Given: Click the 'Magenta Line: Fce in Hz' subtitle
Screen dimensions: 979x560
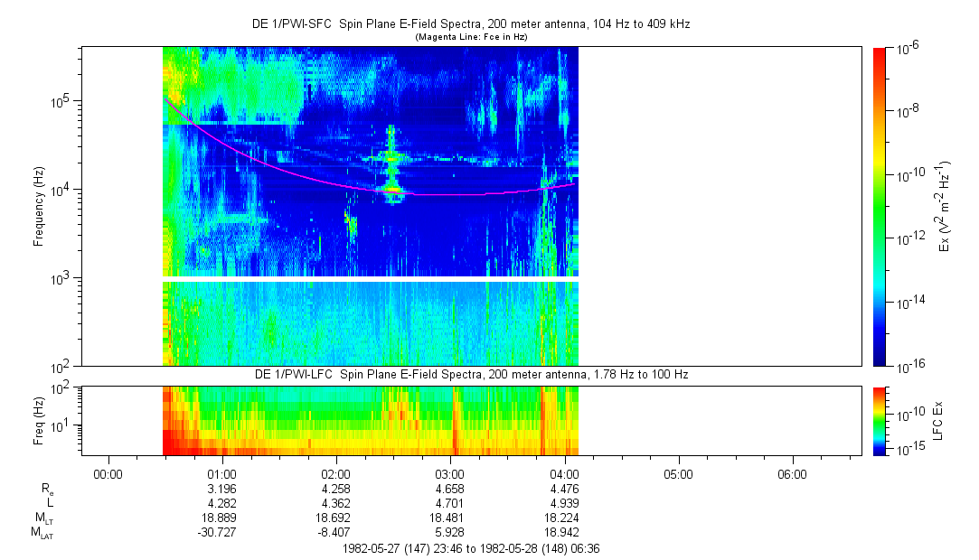Looking at the screenshot, I should (470, 37).
